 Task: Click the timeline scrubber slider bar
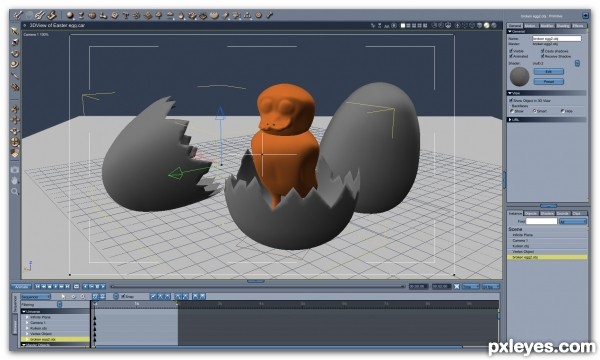257,286
